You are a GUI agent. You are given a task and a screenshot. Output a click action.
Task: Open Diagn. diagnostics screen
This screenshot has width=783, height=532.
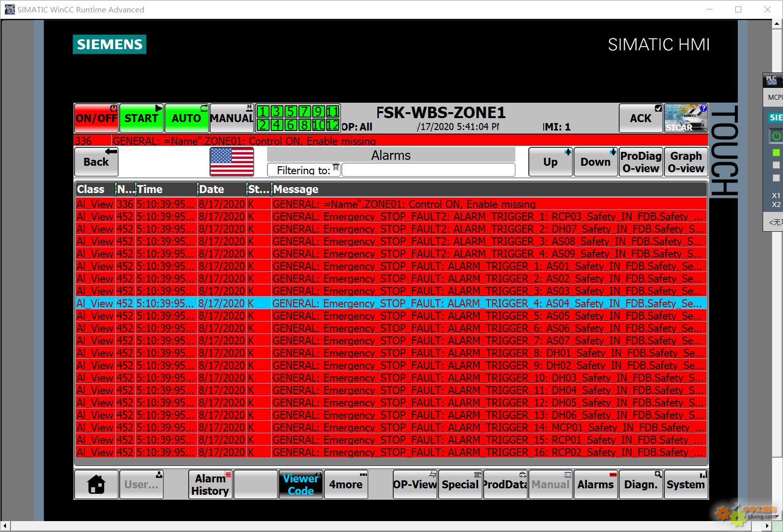click(x=641, y=484)
